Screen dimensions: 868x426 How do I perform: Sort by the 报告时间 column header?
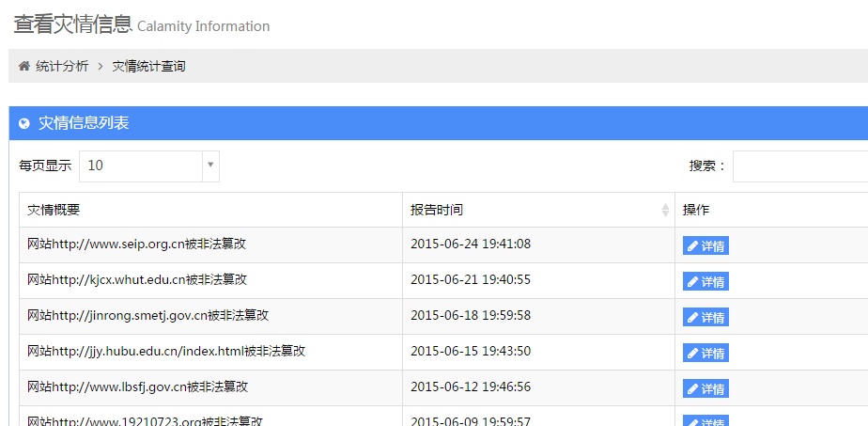[437, 210]
